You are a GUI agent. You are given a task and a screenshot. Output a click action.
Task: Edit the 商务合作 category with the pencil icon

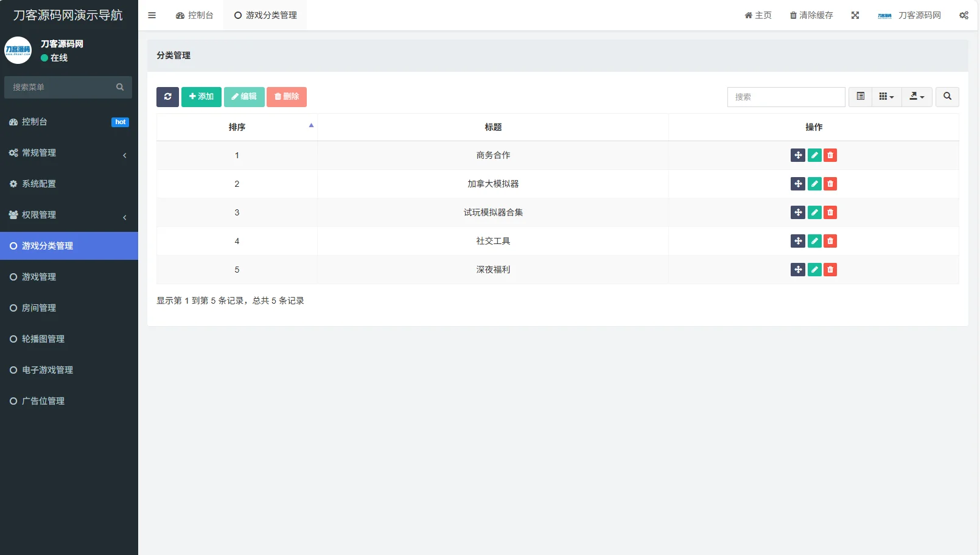click(x=814, y=155)
